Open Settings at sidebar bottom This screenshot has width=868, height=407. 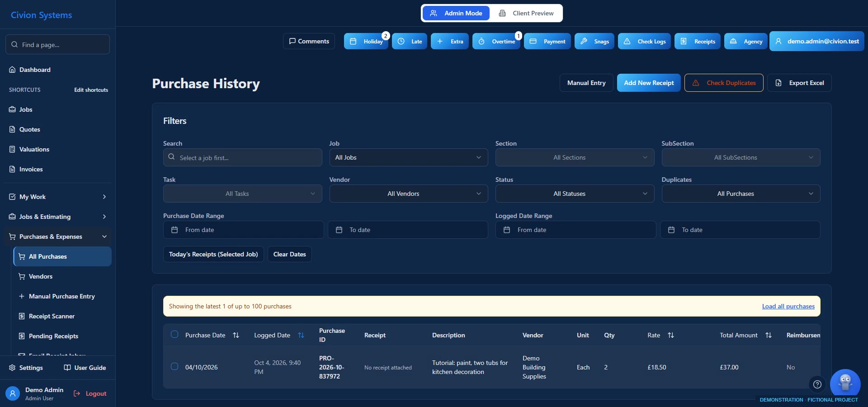point(26,368)
